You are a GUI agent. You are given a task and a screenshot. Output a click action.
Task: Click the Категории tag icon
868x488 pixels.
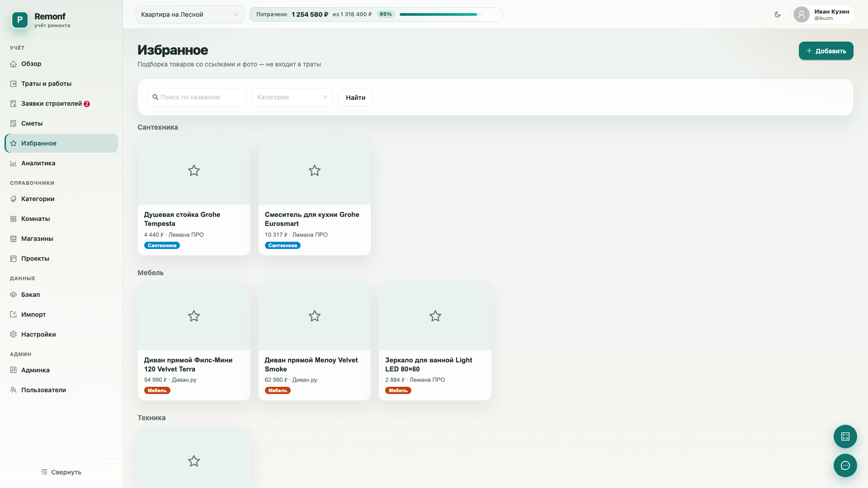click(14, 199)
